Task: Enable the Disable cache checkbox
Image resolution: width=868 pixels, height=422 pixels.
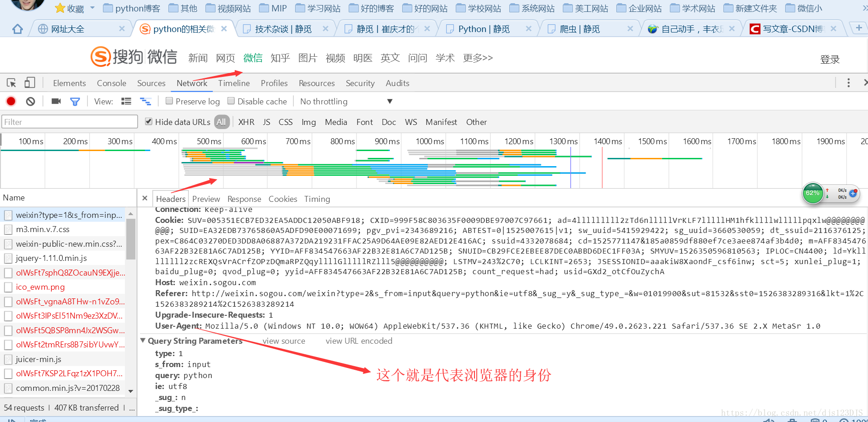Action: (231, 101)
